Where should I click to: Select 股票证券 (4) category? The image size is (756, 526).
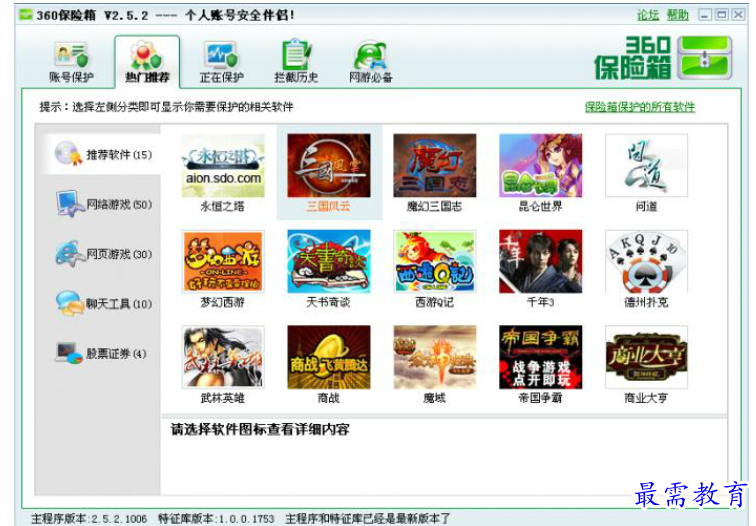coord(101,353)
